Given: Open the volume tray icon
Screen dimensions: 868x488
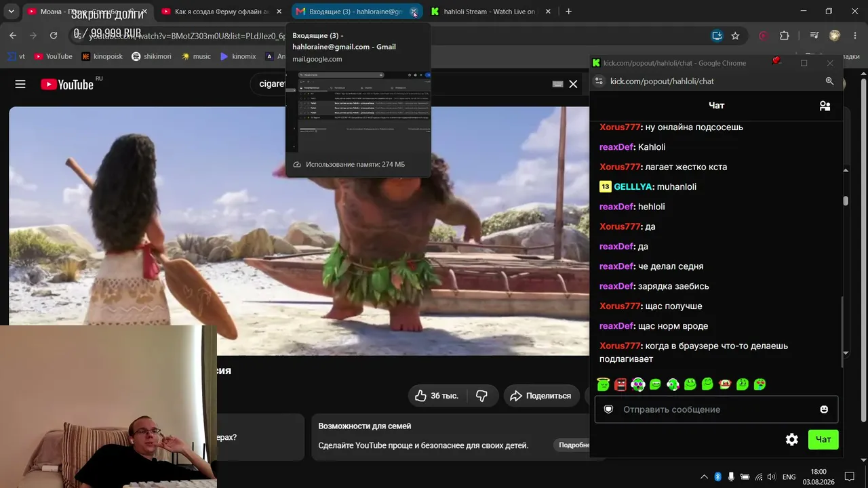Looking at the screenshot, I should (x=772, y=477).
